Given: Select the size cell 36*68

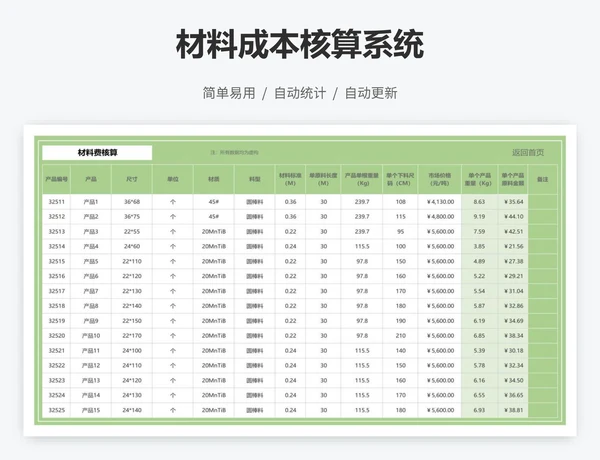Looking at the screenshot, I should 132,202.
